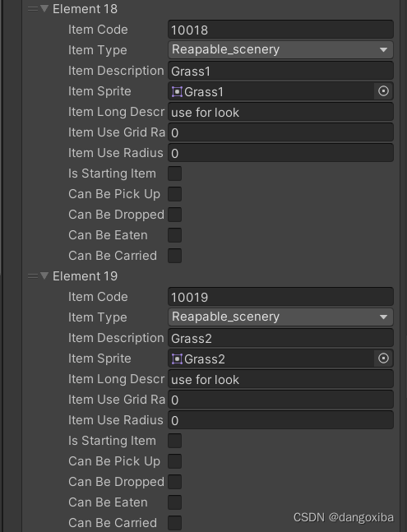The width and height of the screenshot is (407, 532).
Task: Click the Element 19 header label
Action: 86,276
